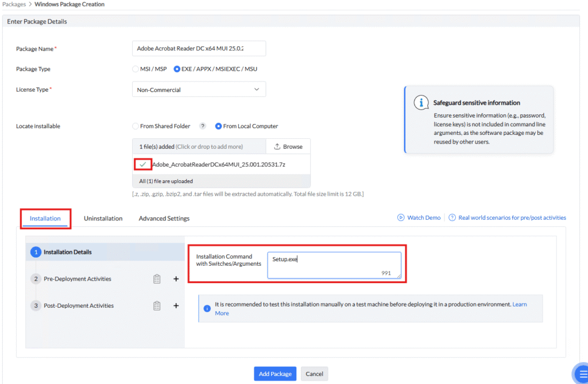588x384 pixels.
Task: Select From Local Computer radio option
Action: pos(218,126)
